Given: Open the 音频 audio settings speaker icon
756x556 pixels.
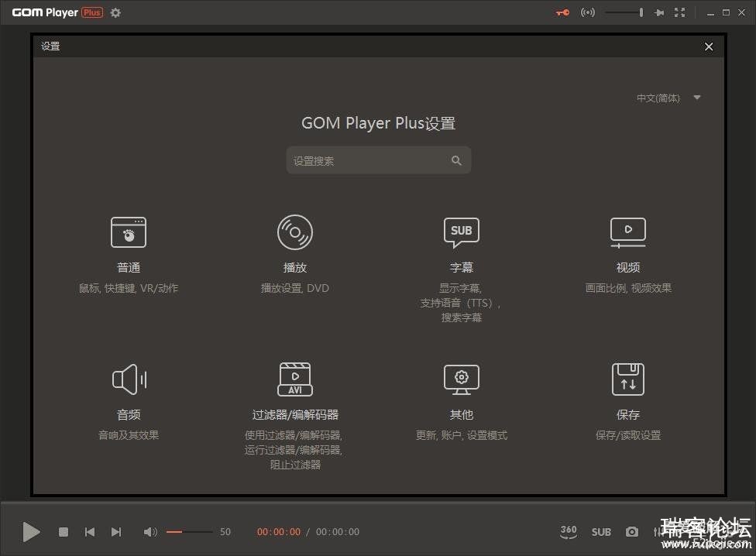Looking at the screenshot, I should [129, 379].
